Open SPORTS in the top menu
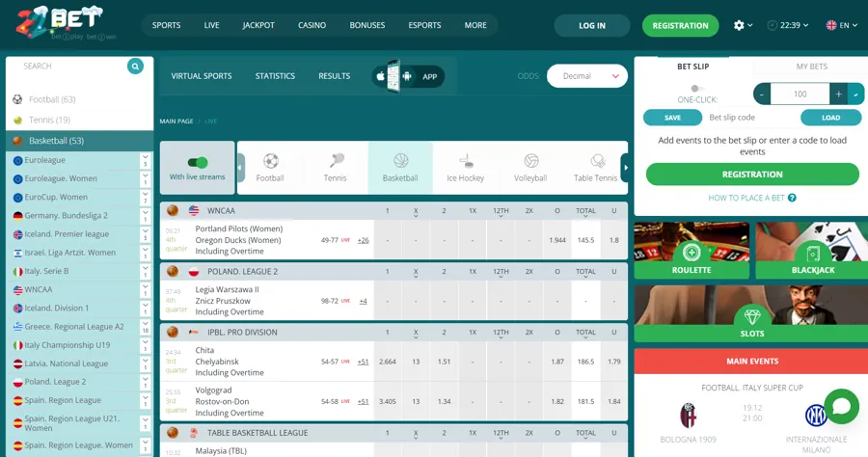This screenshot has width=868, height=457. (167, 25)
